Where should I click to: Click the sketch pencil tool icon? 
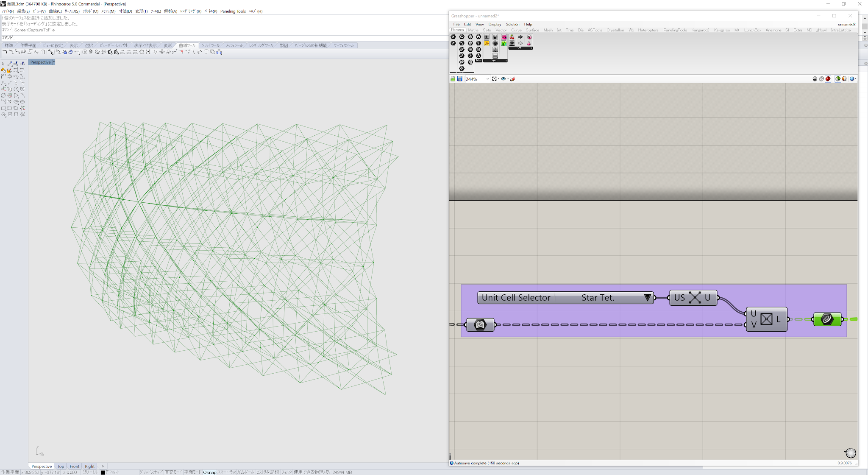coord(512,79)
